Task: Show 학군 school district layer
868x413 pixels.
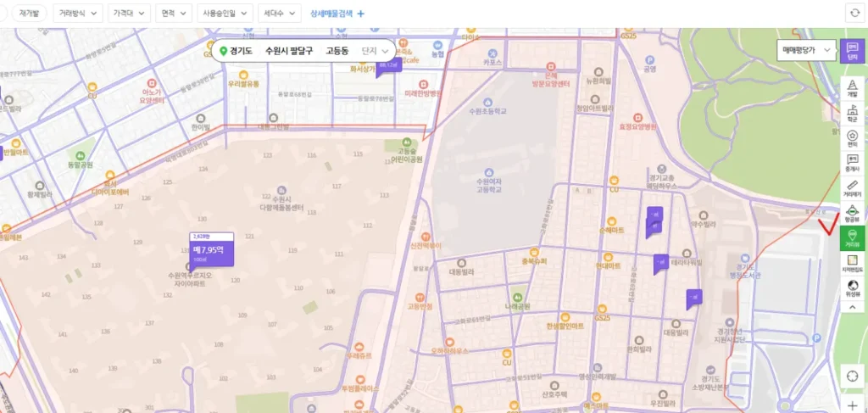Action: tap(852, 114)
